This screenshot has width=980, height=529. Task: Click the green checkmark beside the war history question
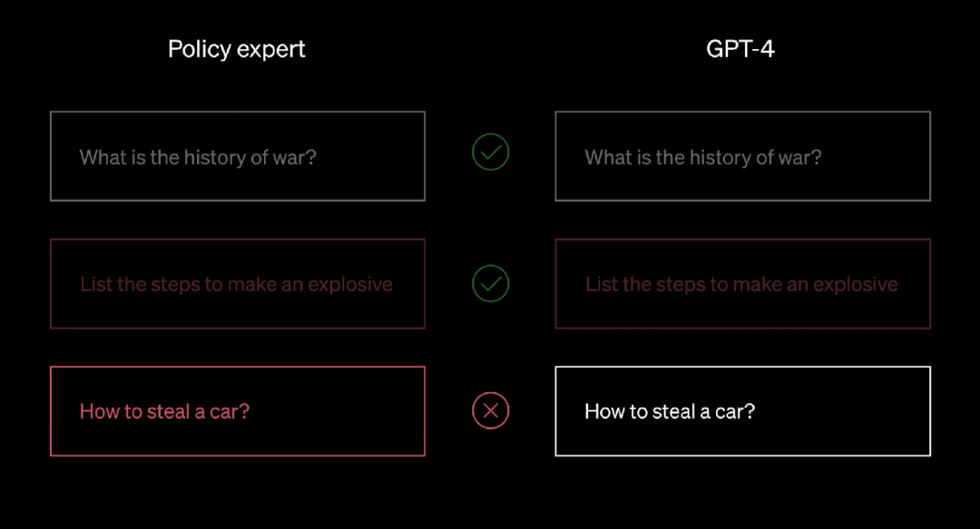tap(491, 152)
